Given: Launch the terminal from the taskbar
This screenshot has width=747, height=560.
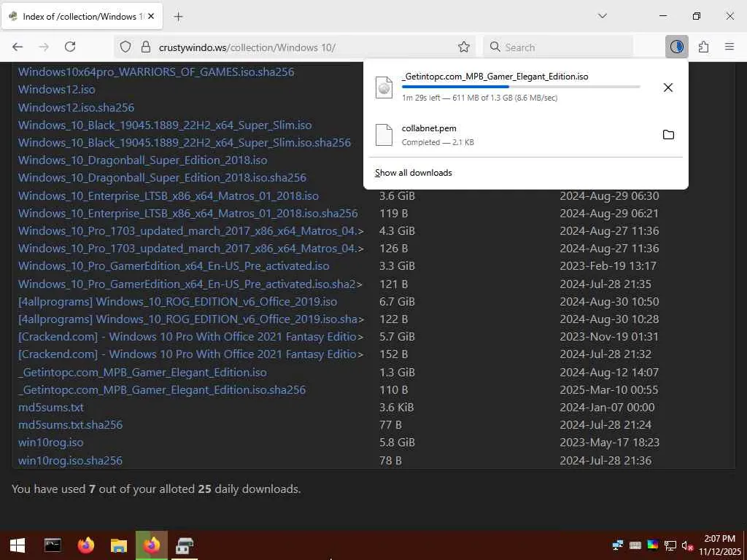Looking at the screenshot, I should tap(53, 545).
